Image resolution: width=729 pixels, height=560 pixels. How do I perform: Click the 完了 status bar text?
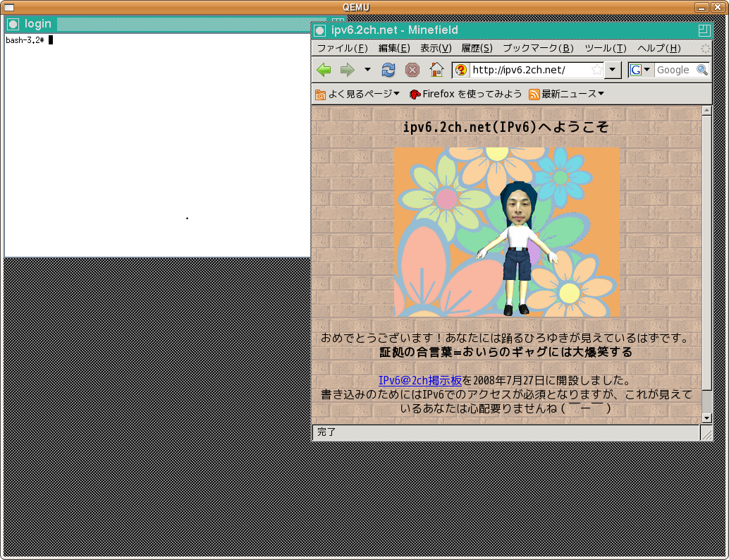coord(326,432)
